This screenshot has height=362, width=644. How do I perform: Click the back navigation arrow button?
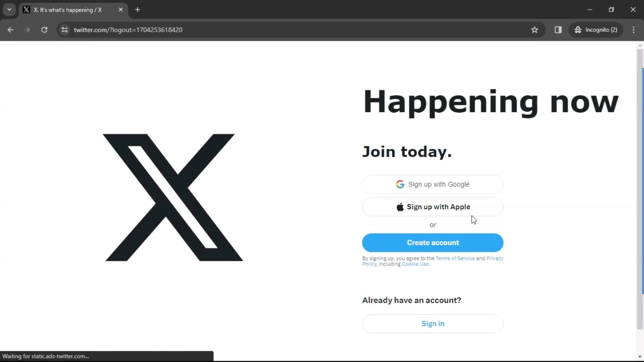tap(11, 29)
